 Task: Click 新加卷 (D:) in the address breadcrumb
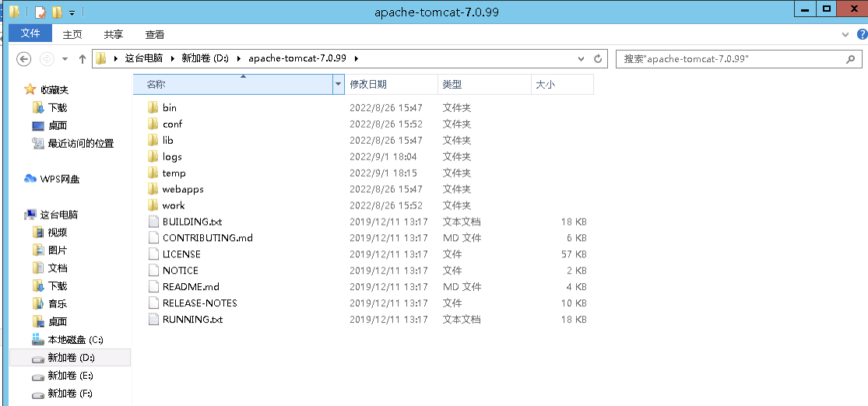click(203, 59)
